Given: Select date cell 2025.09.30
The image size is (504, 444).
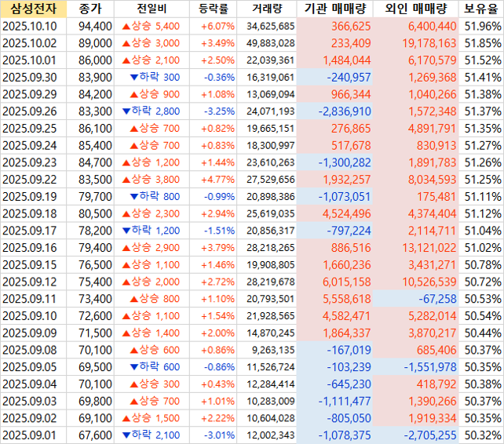Looking at the screenshot, I should coord(34,77).
